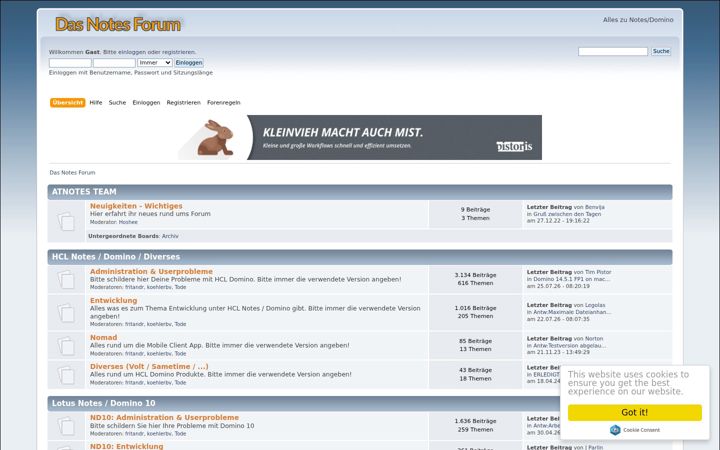Click the breadcrumb Das Notes Forum
This screenshot has height=450, width=720.
pos(72,173)
